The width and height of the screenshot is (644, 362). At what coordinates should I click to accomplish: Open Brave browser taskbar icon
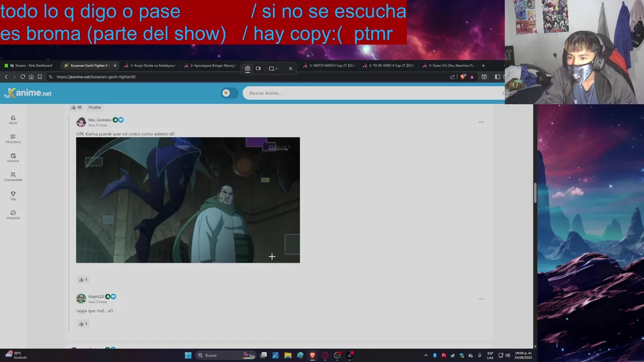[312, 355]
